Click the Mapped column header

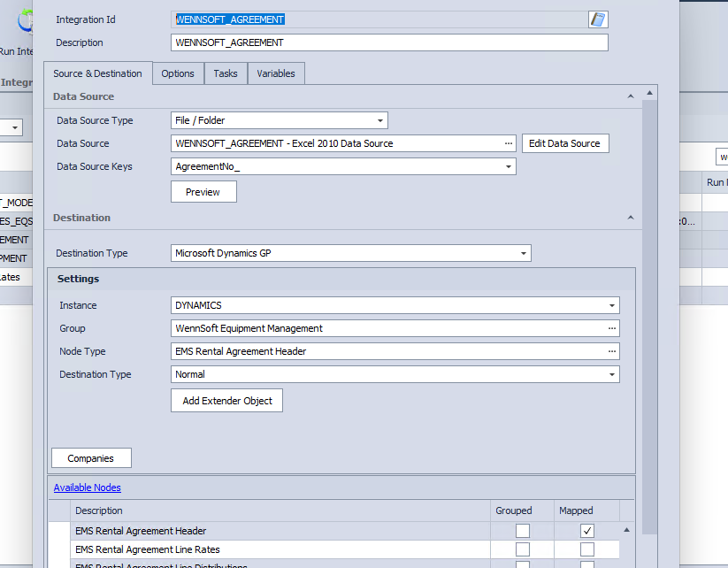point(586,510)
